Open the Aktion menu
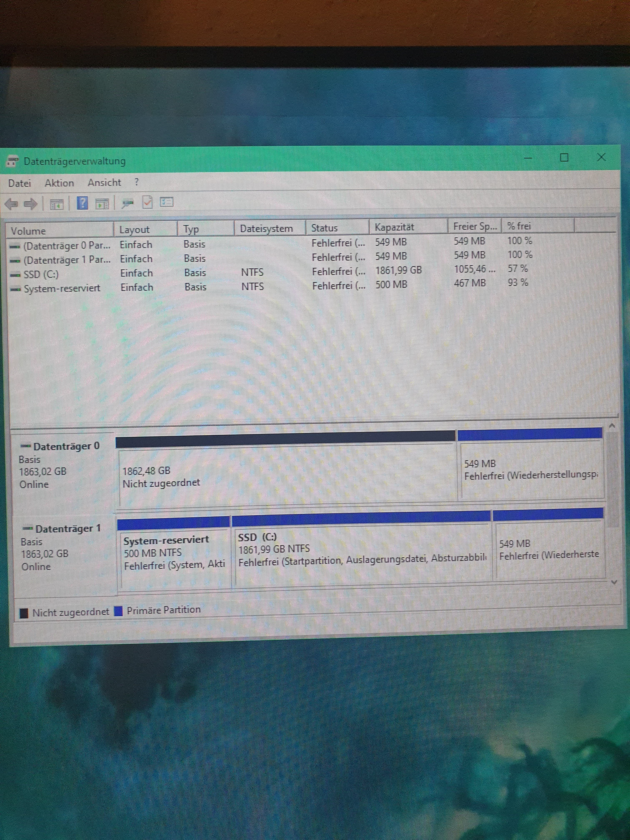Image resolution: width=630 pixels, height=840 pixels. pyautogui.click(x=59, y=183)
